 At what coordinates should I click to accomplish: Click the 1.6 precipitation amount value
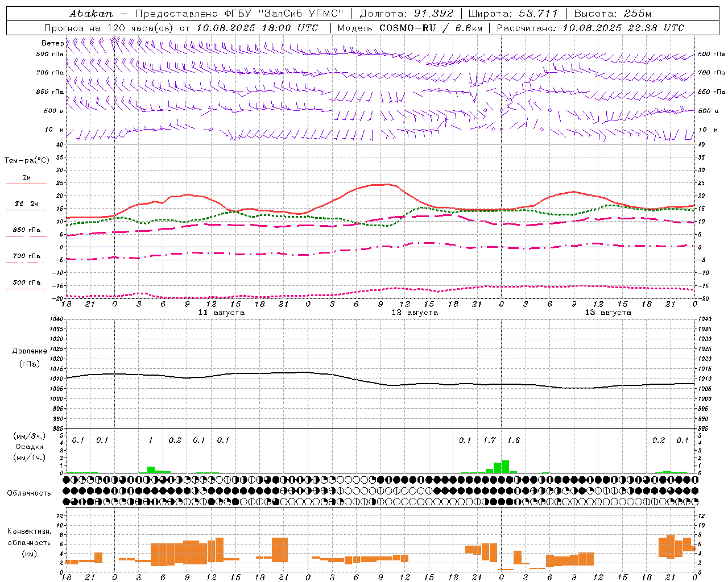pos(513,440)
